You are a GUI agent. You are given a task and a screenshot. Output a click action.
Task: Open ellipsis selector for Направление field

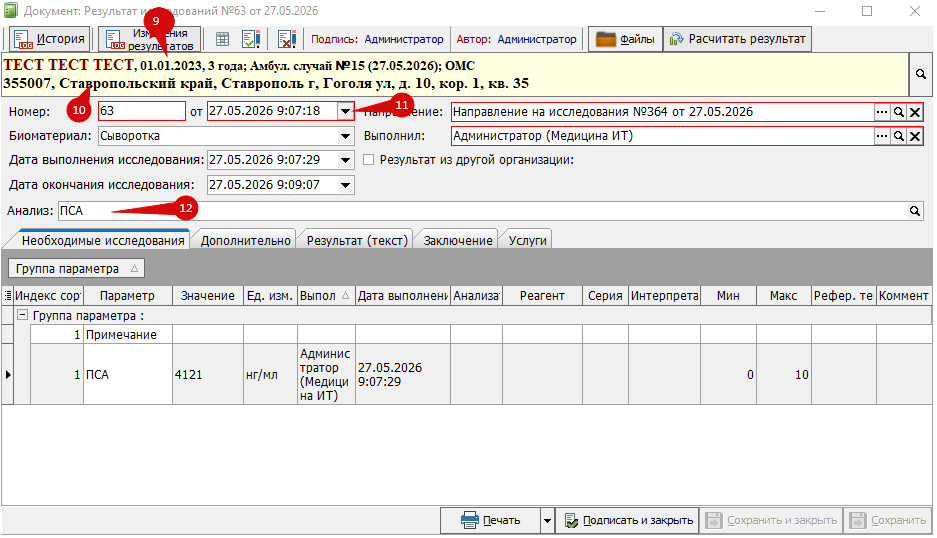(x=882, y=112)
